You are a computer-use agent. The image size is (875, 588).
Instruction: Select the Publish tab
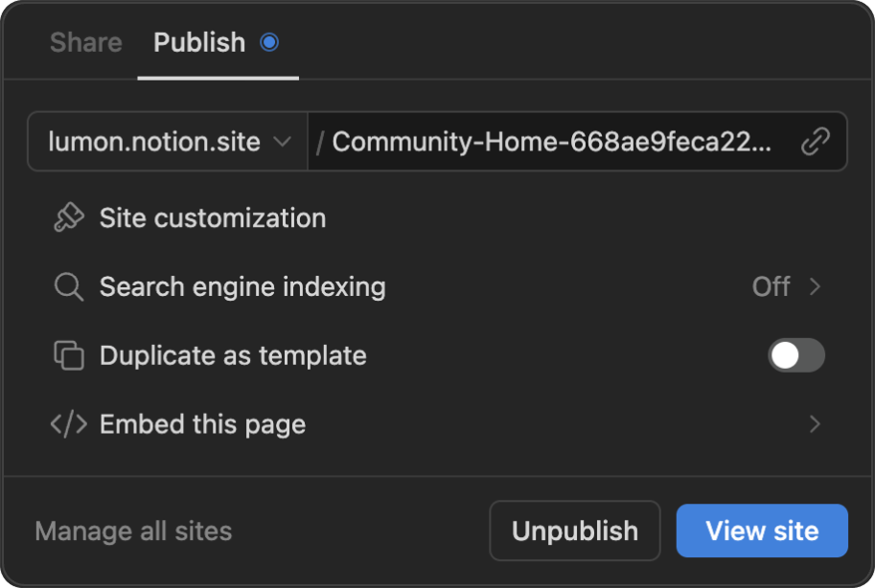coord(199,42)
